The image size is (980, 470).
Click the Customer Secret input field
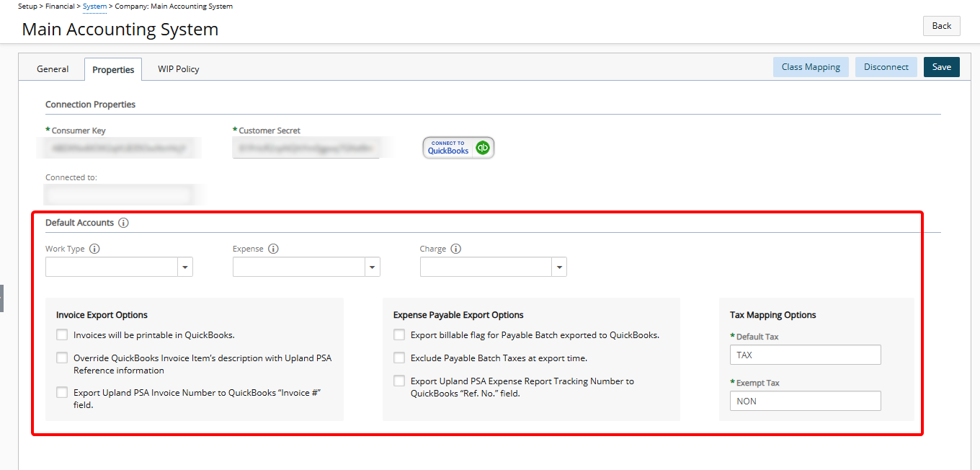pos(306,148)
